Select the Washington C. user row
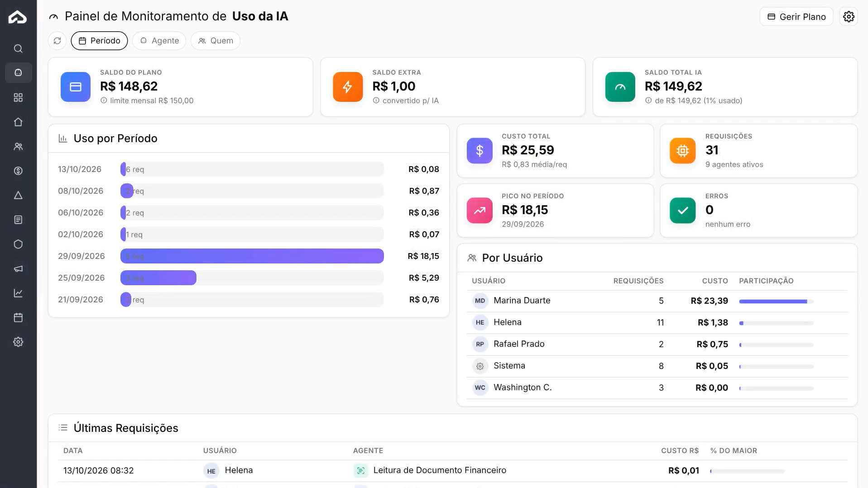 [657, 388]
